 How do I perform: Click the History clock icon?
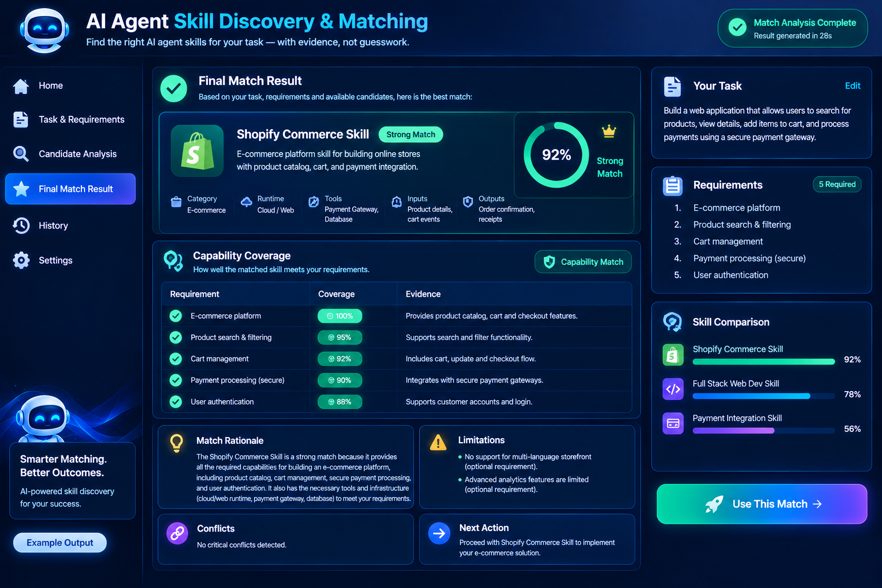[x=21, y=226]
